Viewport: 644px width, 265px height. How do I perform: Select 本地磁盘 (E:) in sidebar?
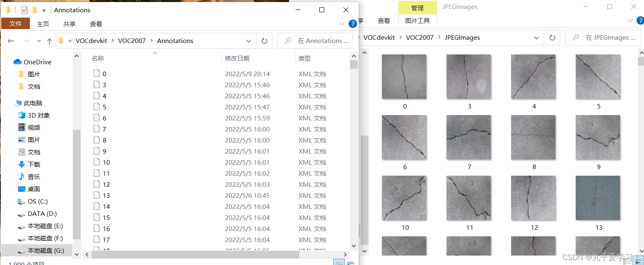point(40,226)
